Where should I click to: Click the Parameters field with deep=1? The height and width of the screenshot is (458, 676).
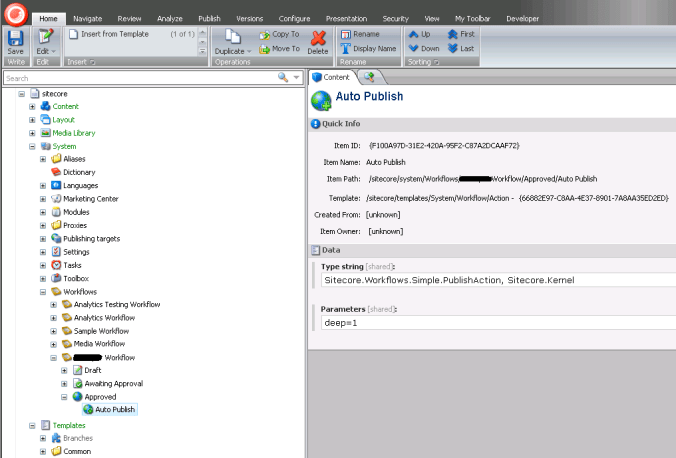point(498,323)
